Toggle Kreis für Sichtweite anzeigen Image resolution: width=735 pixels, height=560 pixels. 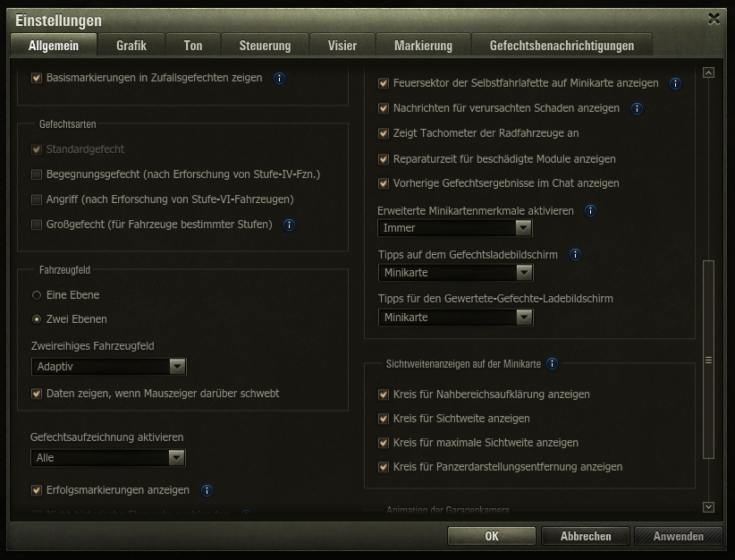coord(384,419)
